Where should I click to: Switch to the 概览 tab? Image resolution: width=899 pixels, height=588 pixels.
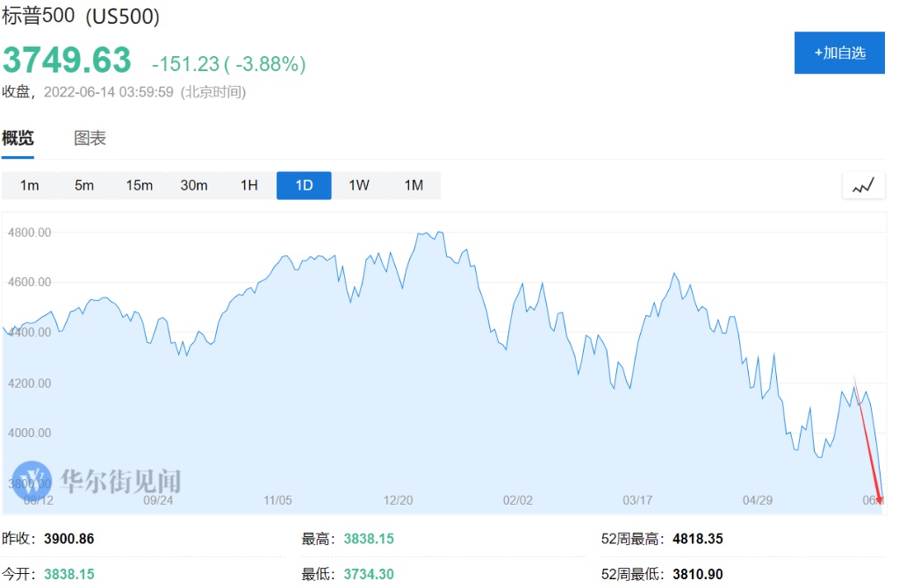pos(18,138)
